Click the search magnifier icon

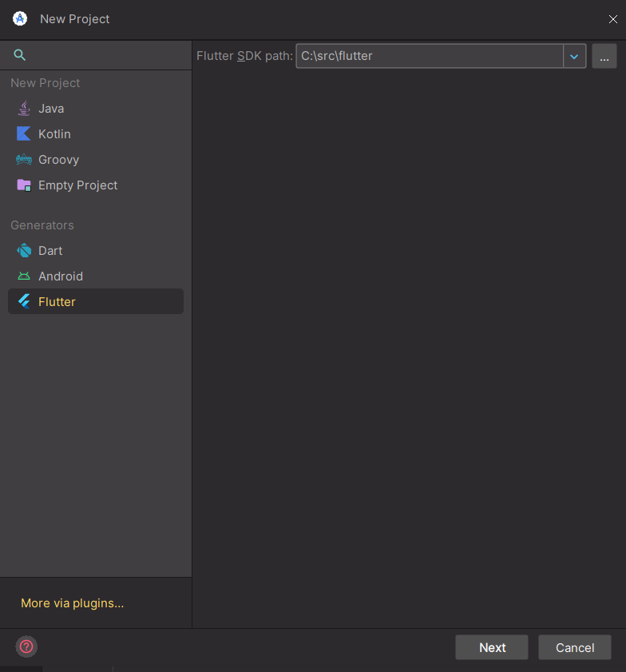[20, 55]
